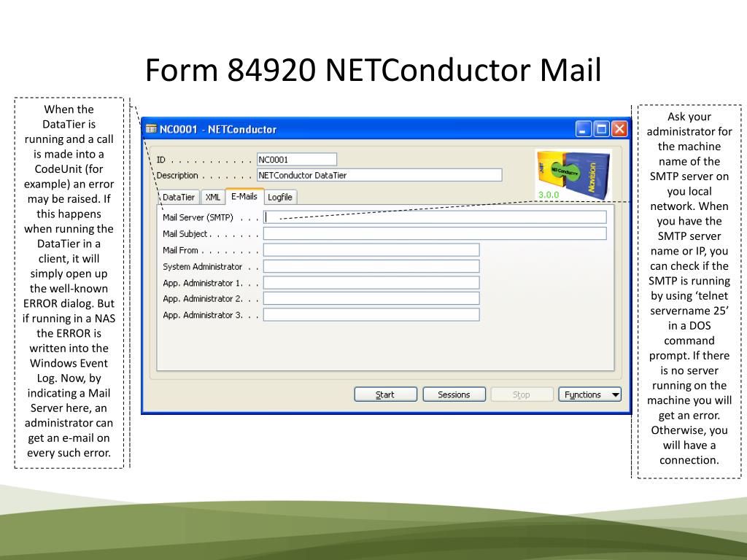Click the App. Administrator 1 field

(x=371, y=282)
